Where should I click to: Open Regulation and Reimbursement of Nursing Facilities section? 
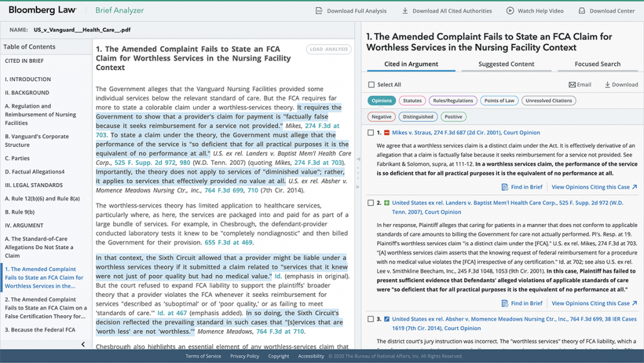click(40, 114)
